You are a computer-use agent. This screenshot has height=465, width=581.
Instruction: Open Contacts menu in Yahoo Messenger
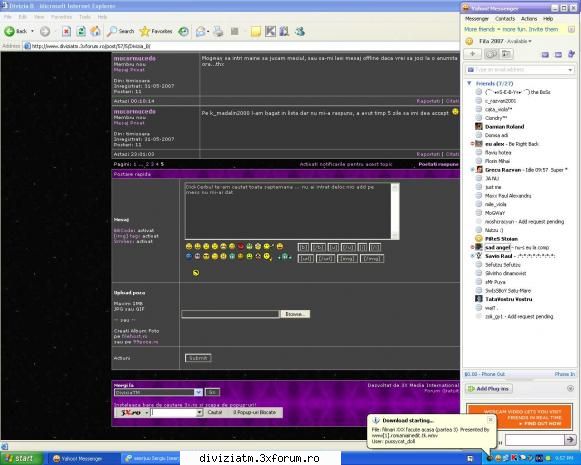(x=505, y=19)
